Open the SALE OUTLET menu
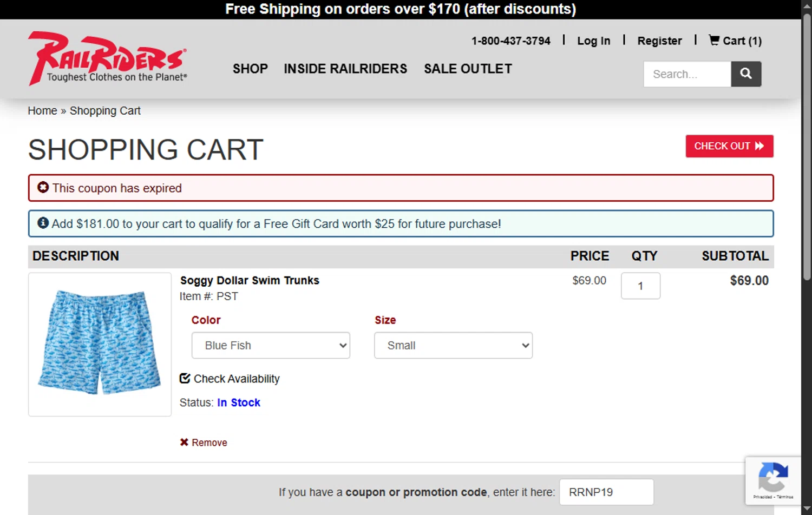Viewport: 812px width, 515px height. pos(468,69)
